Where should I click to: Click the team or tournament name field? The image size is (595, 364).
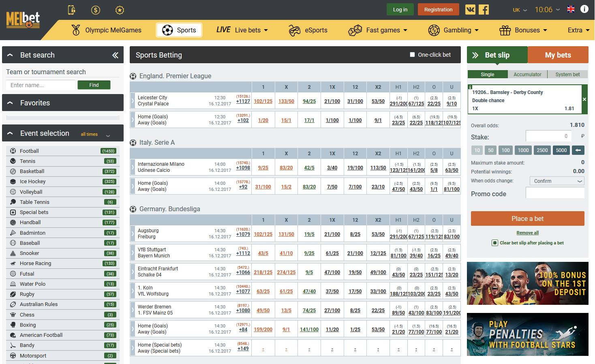tap(41, 85)
